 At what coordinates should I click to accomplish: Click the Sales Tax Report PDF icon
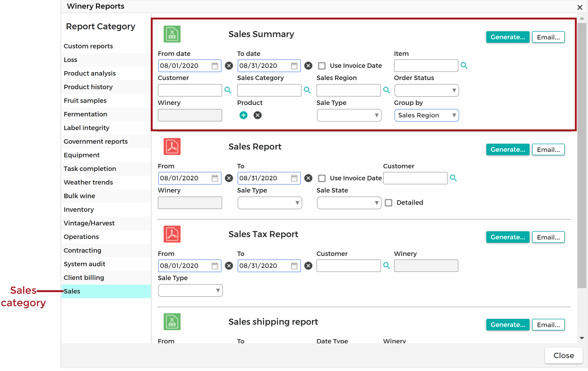(172, 234)
